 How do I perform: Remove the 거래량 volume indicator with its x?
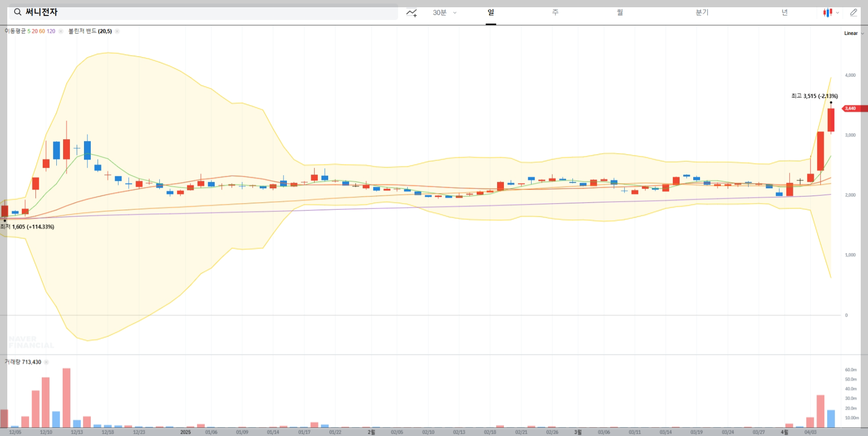click(47, 362)
